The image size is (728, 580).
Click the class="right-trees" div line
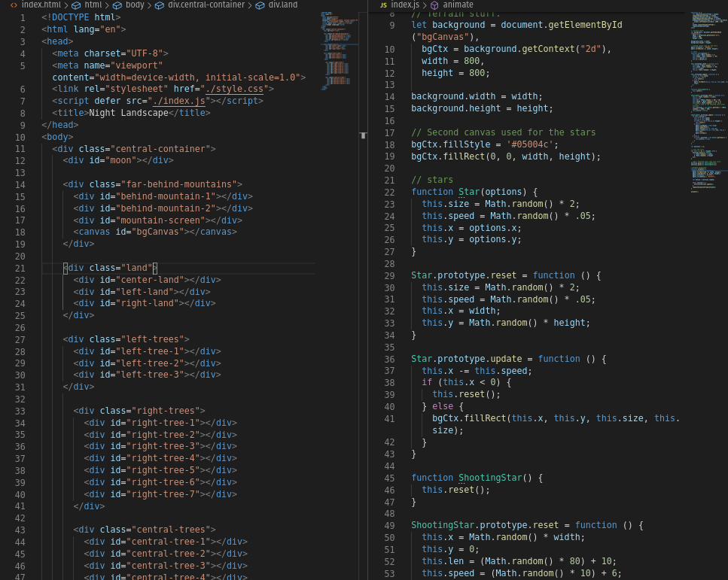139,411
